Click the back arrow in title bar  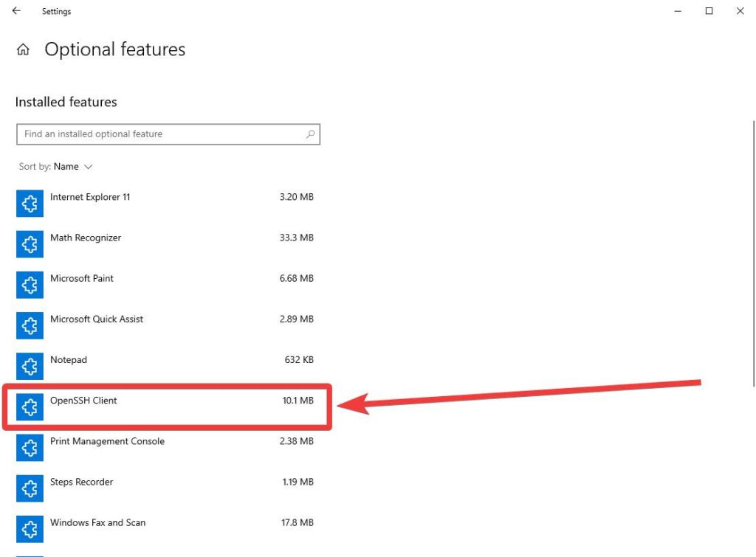pos(16,11)
